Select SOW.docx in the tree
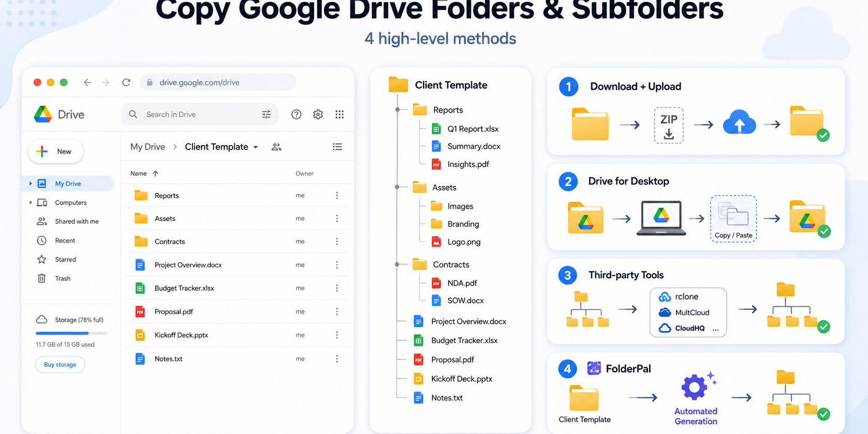868x434 pixels. pyautogui.click(x=458, y=301)
